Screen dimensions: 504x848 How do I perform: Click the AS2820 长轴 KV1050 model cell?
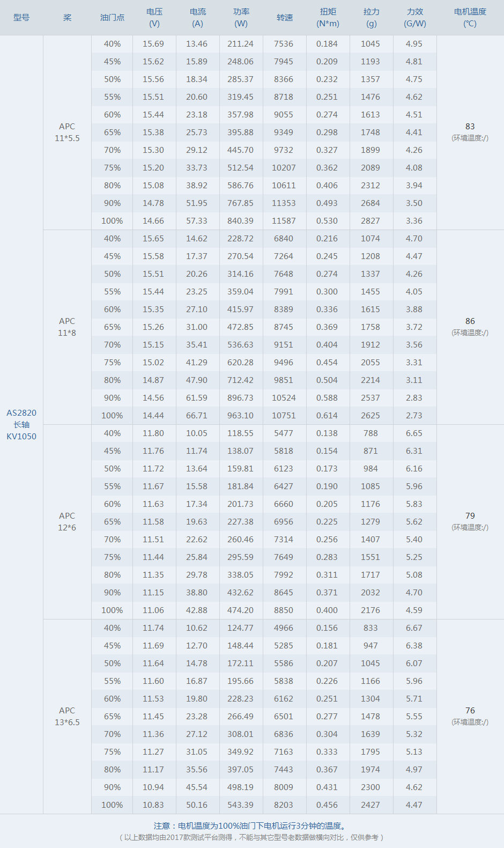(x=21, y=424)
